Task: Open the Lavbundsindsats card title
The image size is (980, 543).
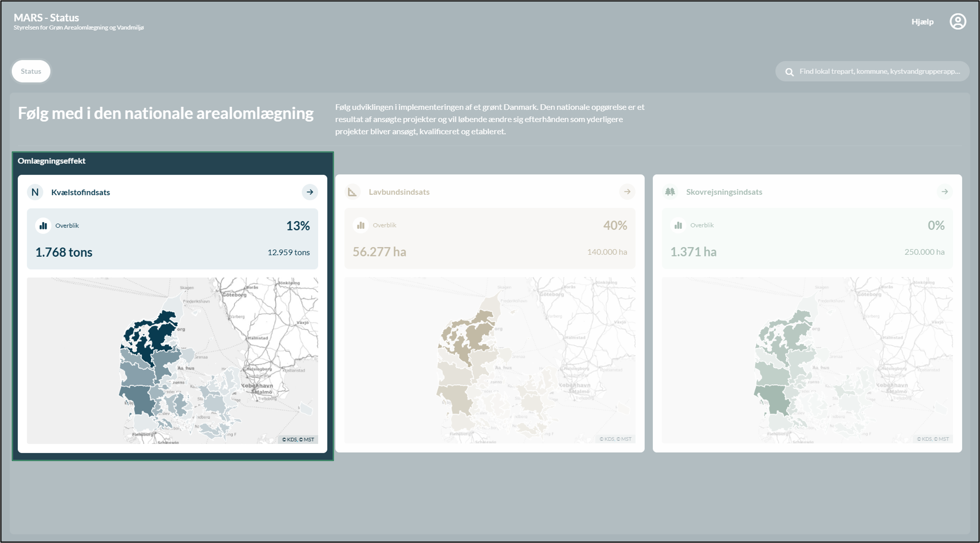Action: pos(399,192)
